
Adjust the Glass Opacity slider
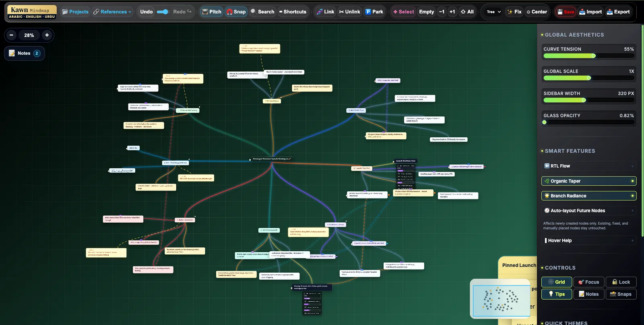tap(589, 122)
